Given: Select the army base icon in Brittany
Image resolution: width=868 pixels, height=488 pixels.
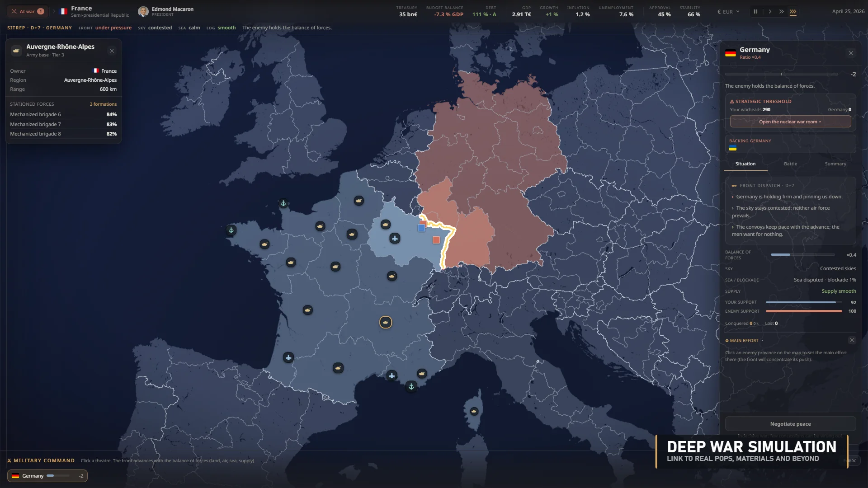Looking at the screenshot, I should point(264,244).
